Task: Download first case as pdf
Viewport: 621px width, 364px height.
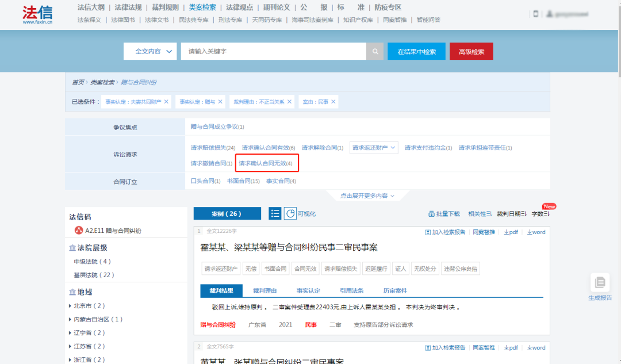Action: pos(511,232)
